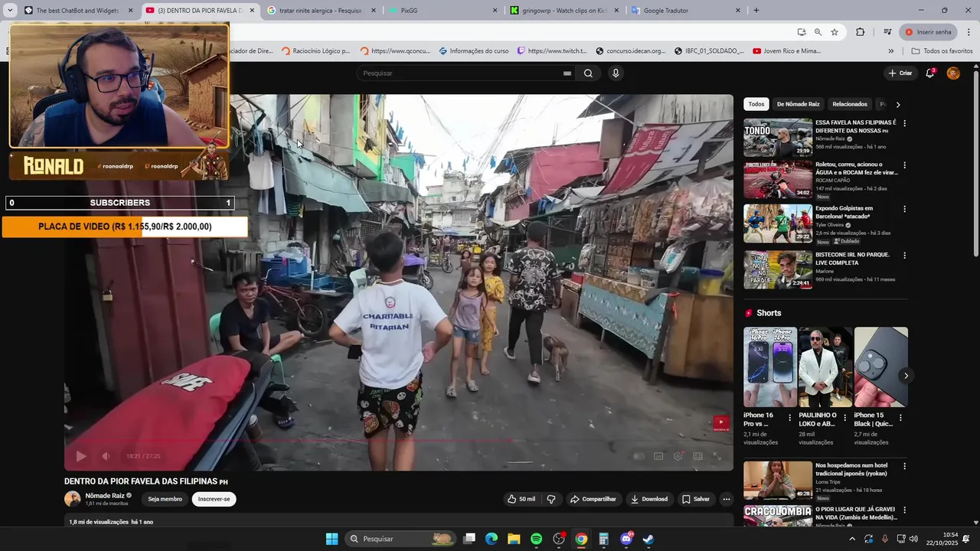Expand the hidden bookmarks chevron
This screenshot has width=980, height=551.
click(x=890, y=51)
